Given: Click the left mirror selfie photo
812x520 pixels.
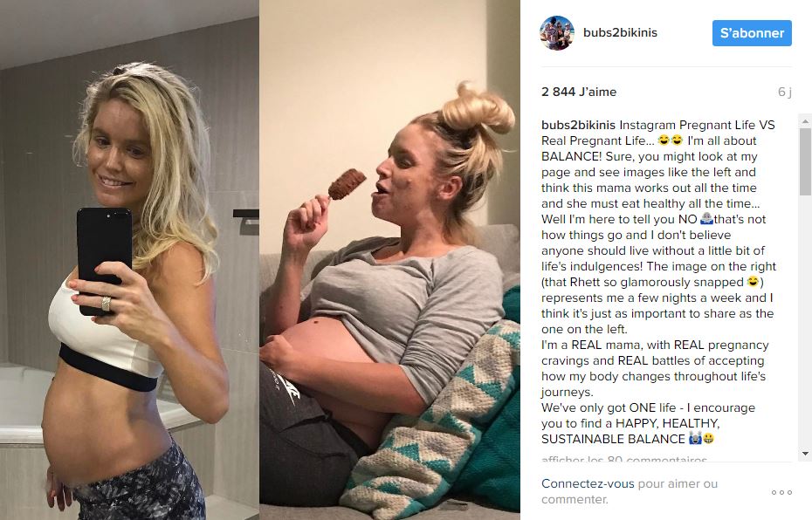Looking at the screenshot, I should 129,260.
